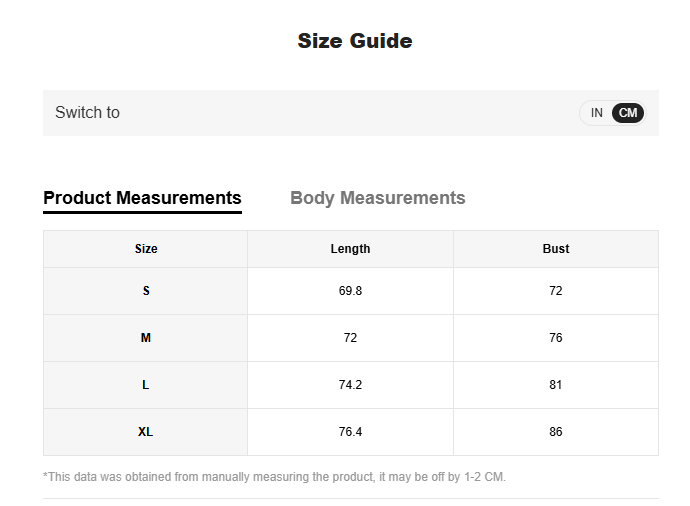The height and width of the screenshot is (506, 690).
Task: Select the M size row label
Action: point(146,338)
